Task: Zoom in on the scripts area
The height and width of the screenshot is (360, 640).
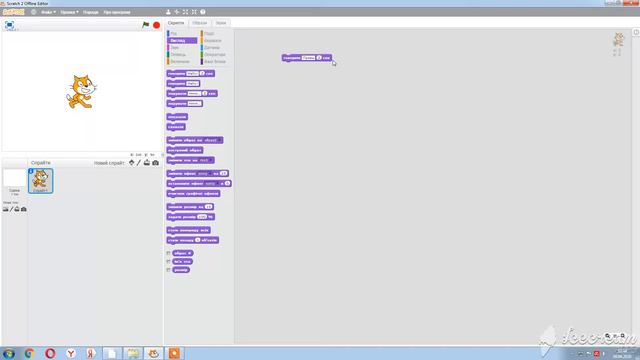Action: 623,336
